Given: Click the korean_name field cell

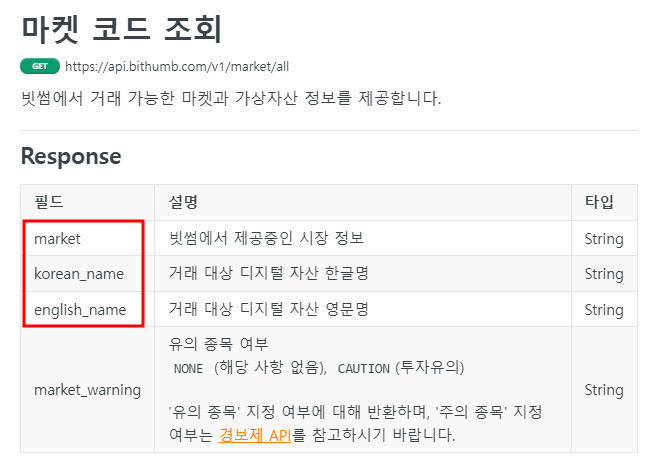Looking at the screenshot, I should point(77,273).
